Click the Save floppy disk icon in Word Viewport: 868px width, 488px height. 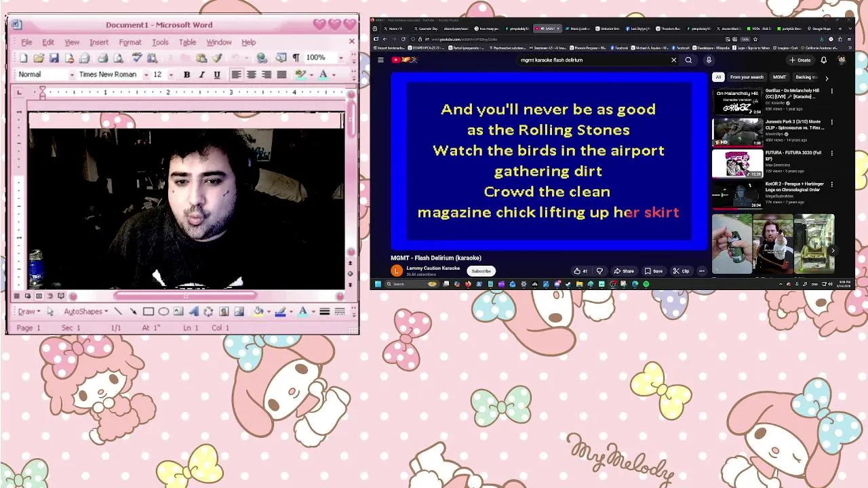pos(54,58)
